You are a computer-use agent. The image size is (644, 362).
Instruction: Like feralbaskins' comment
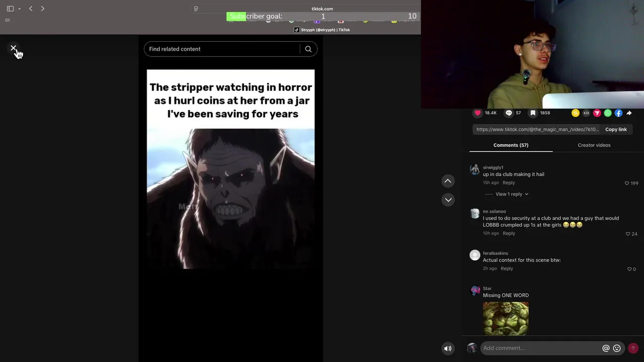point(629,269)
